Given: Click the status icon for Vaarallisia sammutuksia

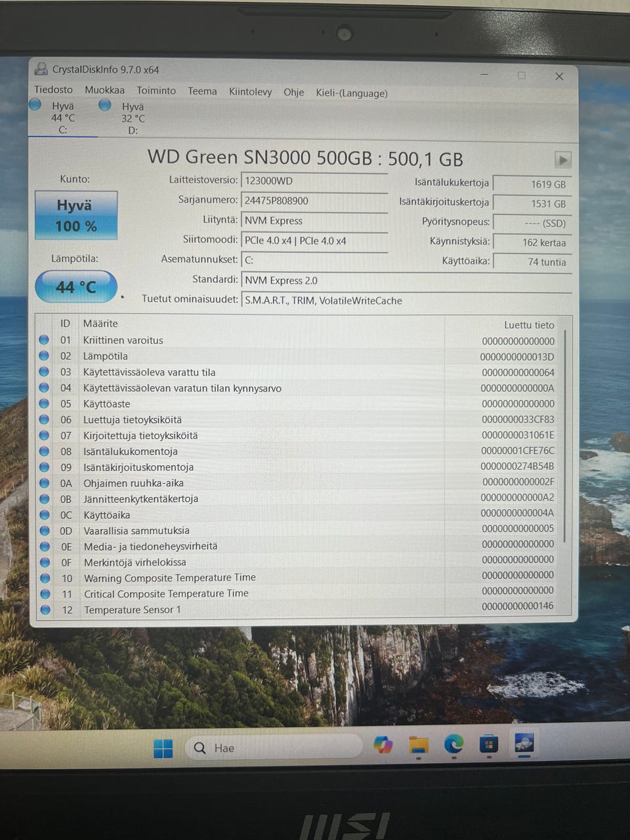Looking at the screenshot, I should coord(45,530).
